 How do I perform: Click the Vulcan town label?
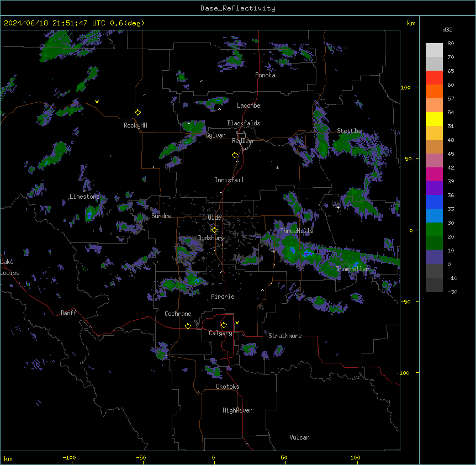tap(300, 437)
